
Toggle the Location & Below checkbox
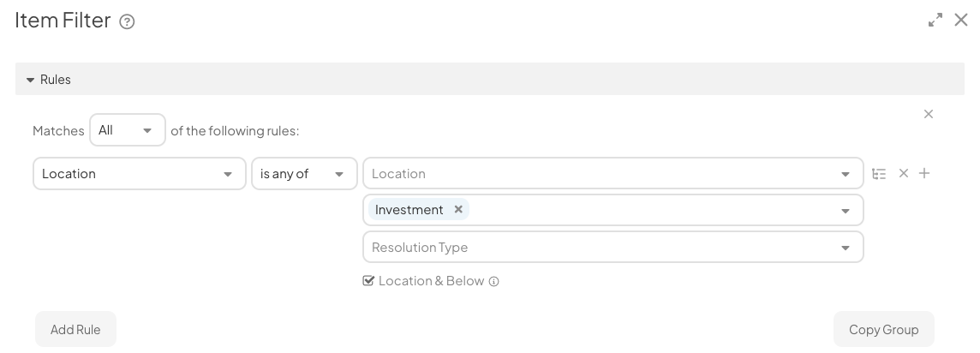pyautogui.click(x=368, y=280)
